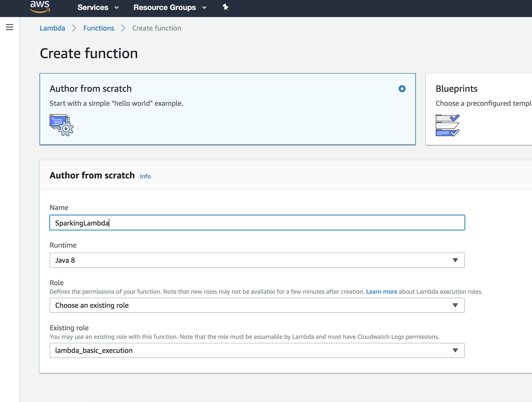Screen dimensions: 532x402
Task: Click the Resource Groups chevron arrow
Action: click(204, 8)
